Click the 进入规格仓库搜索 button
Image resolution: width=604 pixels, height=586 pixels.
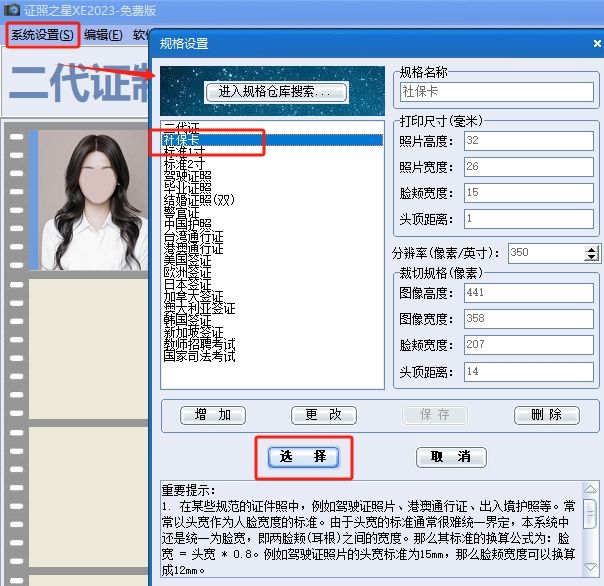pos(277,92)
